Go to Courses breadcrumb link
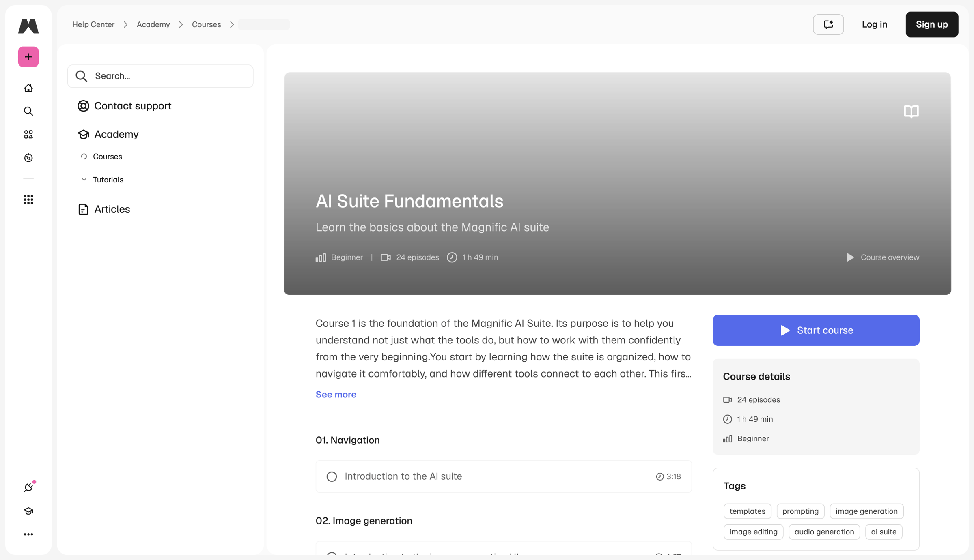Image resolution: width=974 pixels, height=560 pixels. [x=207, y=24]
